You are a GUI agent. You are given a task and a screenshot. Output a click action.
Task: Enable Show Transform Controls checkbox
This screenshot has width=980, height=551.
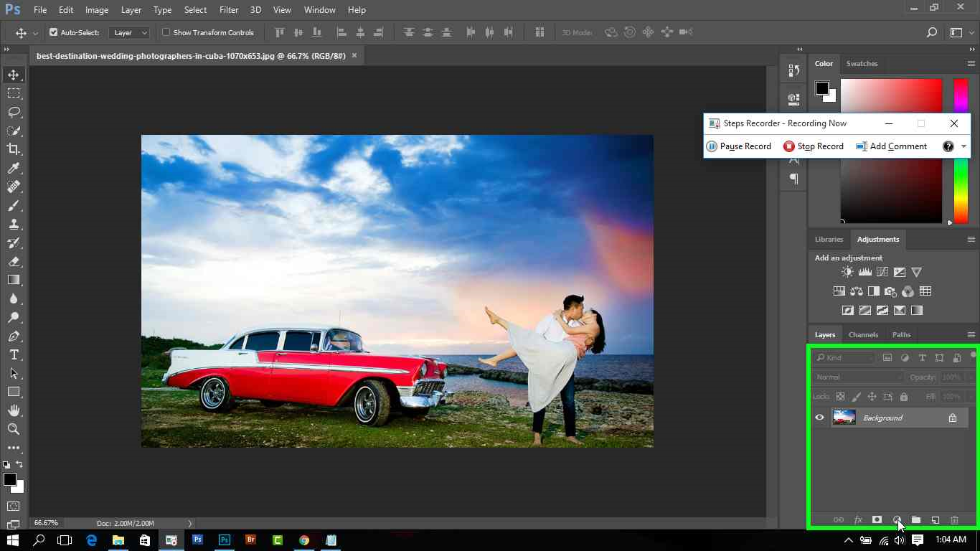click(166, 32)
